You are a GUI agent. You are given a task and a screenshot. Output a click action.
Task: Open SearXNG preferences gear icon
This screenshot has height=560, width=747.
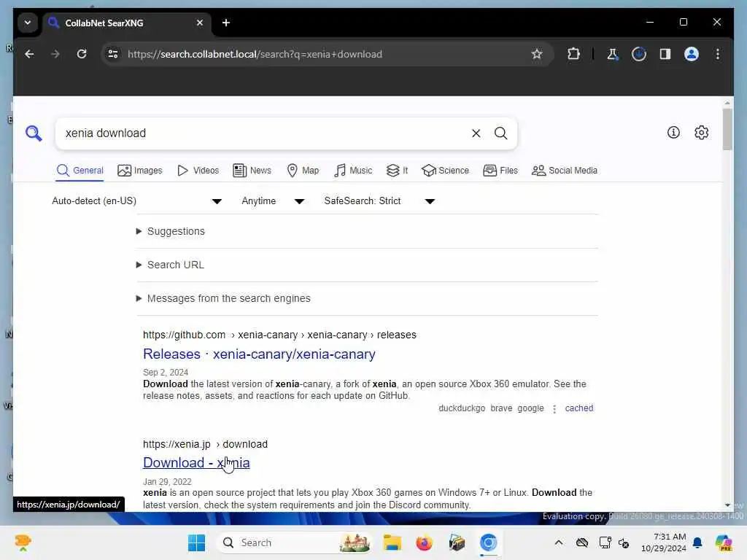tap(701, 133)
